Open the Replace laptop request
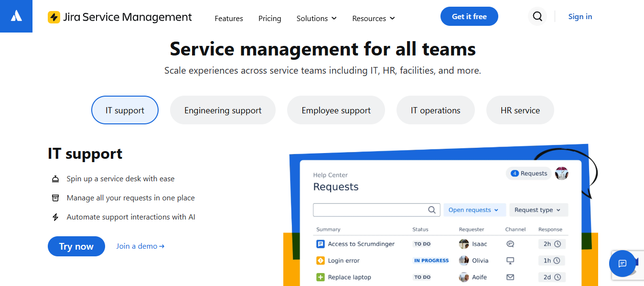 coord(349,277)
